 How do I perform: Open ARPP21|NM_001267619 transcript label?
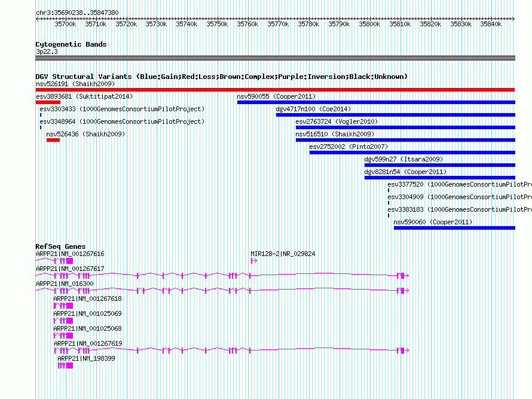(x=88, y=343)
